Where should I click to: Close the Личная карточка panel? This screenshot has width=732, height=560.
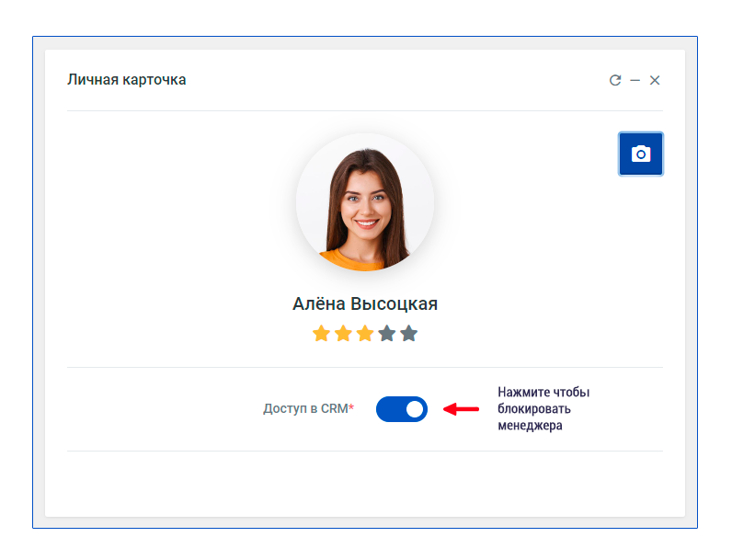point(655,80)
